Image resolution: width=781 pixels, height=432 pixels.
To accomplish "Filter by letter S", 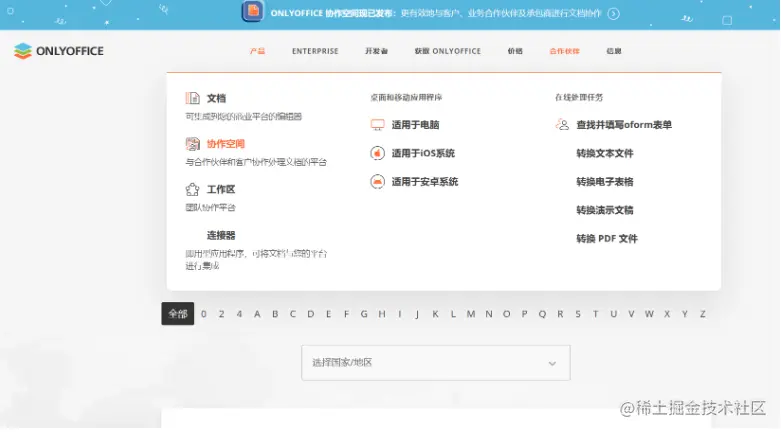I will (x=578, y=314).
